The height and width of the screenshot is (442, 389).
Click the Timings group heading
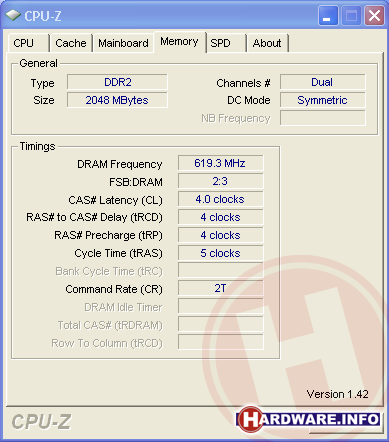click(x=37, y=146)
